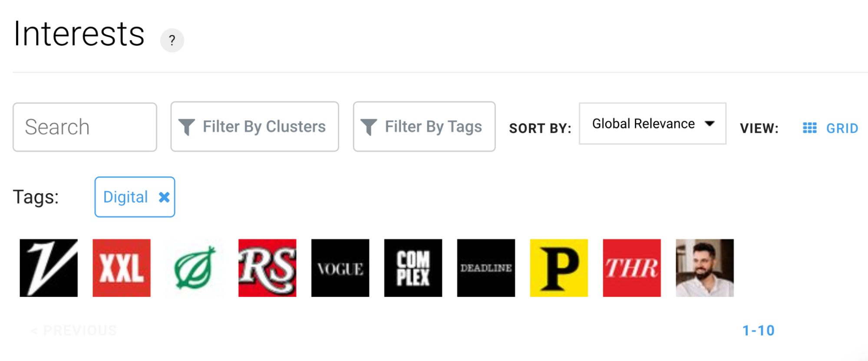
Task: Open the yellow P logo tile
Action: pyautogui.click(x=559, y=268)
